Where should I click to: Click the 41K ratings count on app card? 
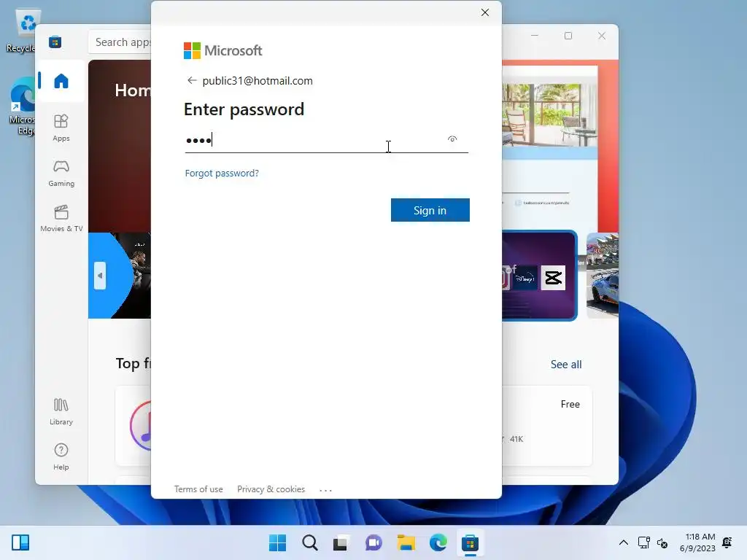point(516,439)
